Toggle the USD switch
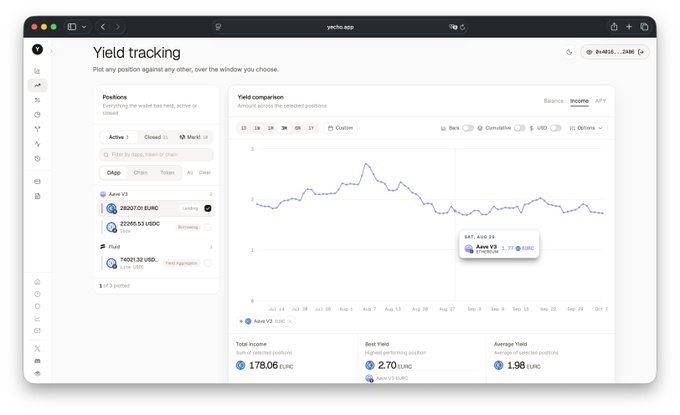Image resolution: width=680 pixels, height=415 pixels. point(556,128)
